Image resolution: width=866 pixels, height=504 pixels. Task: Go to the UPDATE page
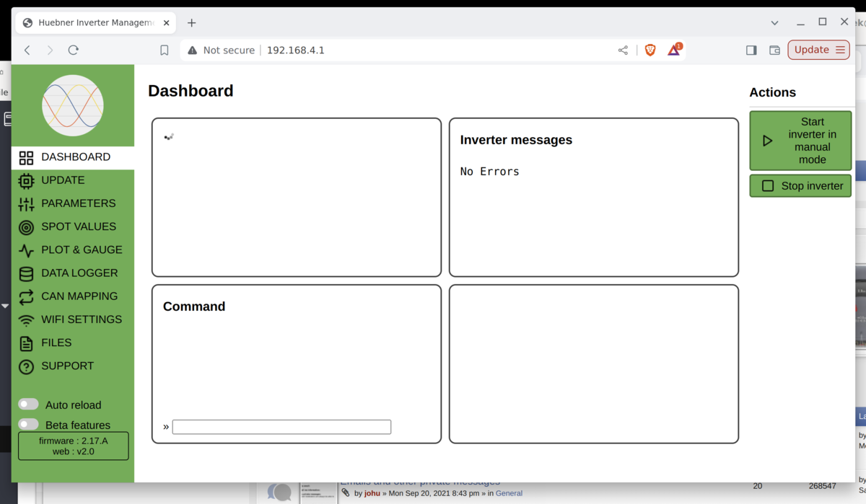tap(73, 180)
